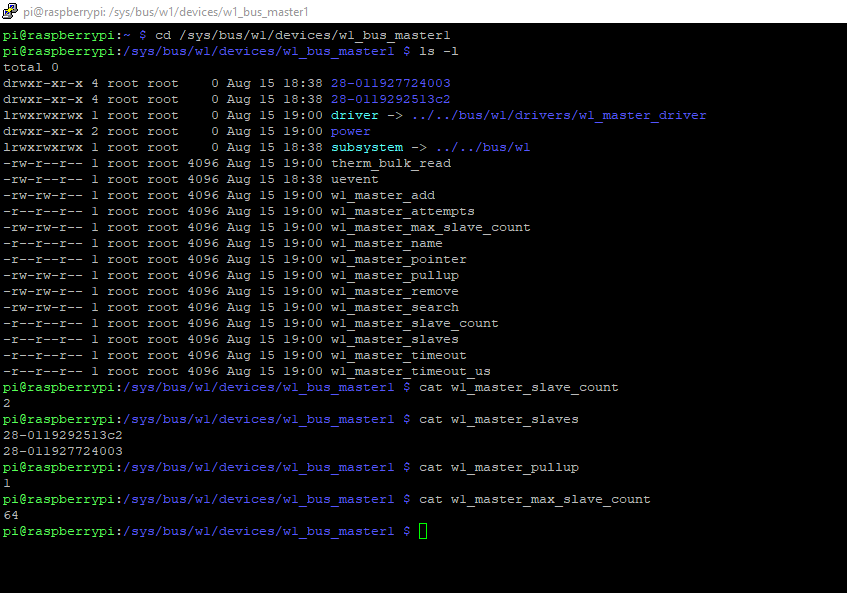
Task: Click the ../../bus/w1 target path
Action: coord(482,147)
